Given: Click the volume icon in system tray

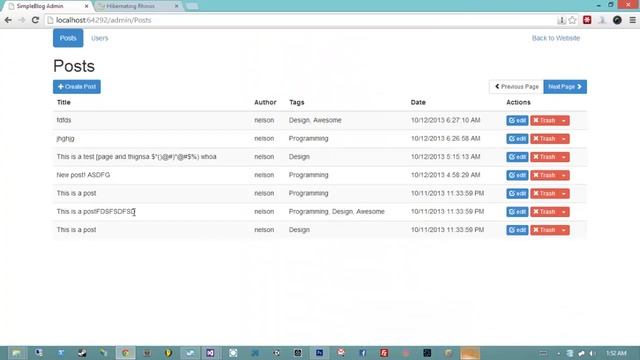Looking at the screenshot, I should click(x=592, y=353).
